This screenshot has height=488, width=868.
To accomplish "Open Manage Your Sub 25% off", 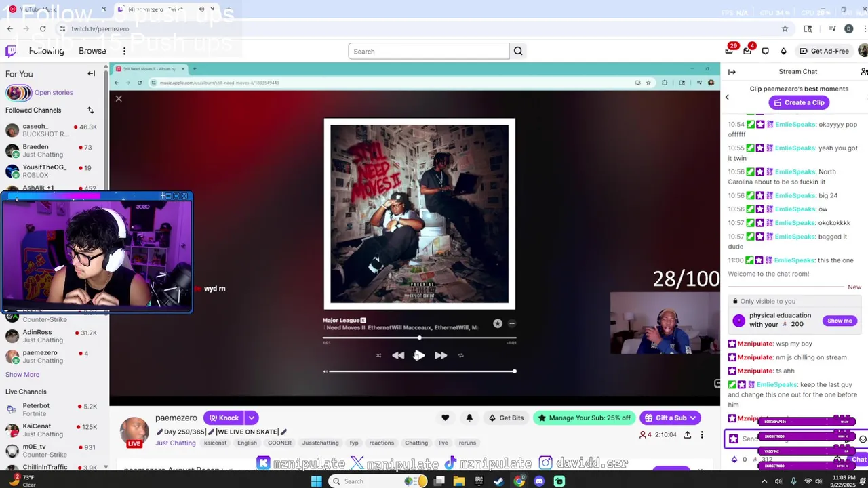I will (585, 418).
